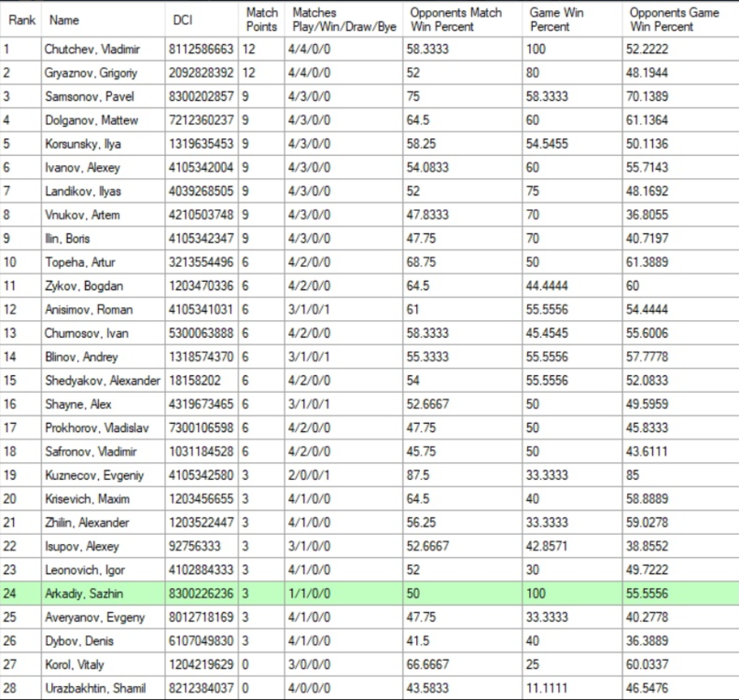This screenshot has width=739, height=700.
Task: Click the Match Points column header
Action: click(x=261, y=20)
